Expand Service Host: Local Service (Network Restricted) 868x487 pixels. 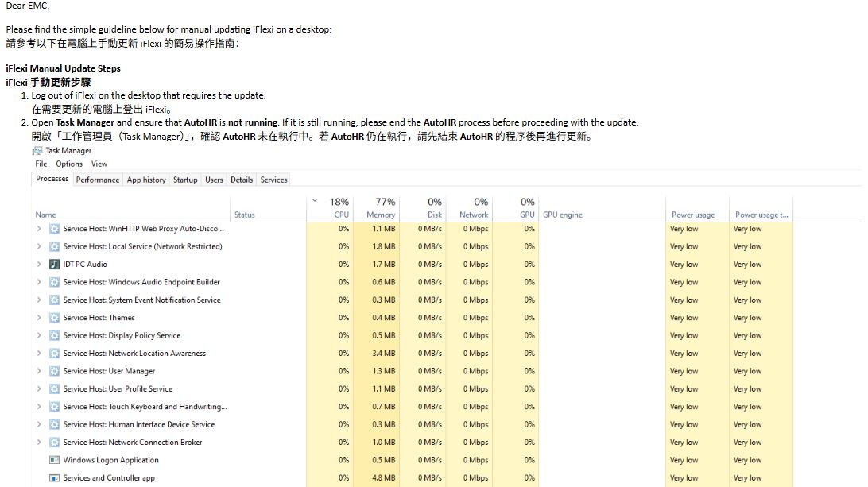[39, 246]
